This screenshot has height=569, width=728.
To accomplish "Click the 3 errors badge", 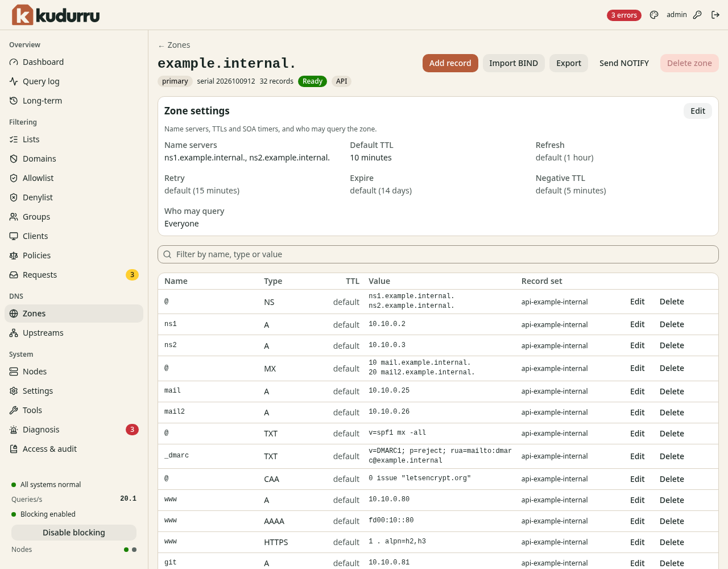I will tap(624, 15).
